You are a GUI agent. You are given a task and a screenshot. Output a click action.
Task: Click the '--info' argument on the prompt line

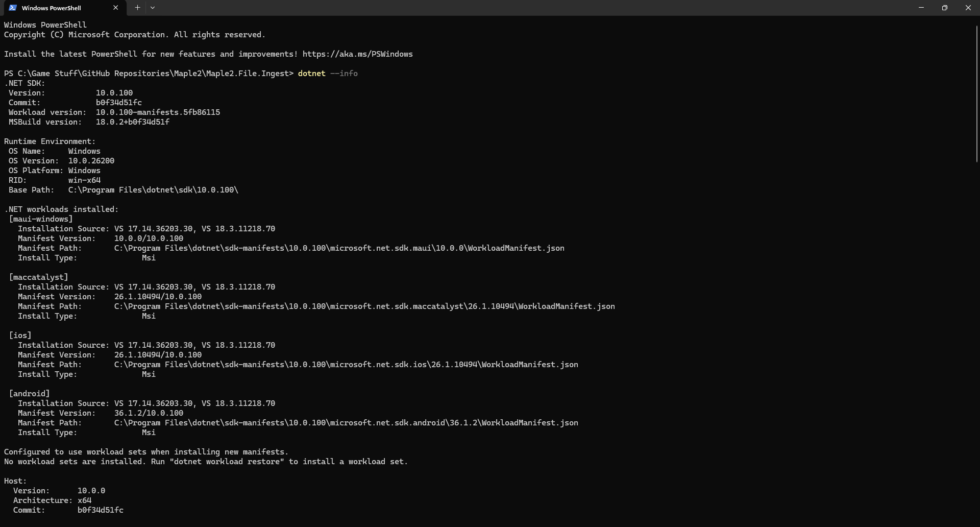[344, 74]
